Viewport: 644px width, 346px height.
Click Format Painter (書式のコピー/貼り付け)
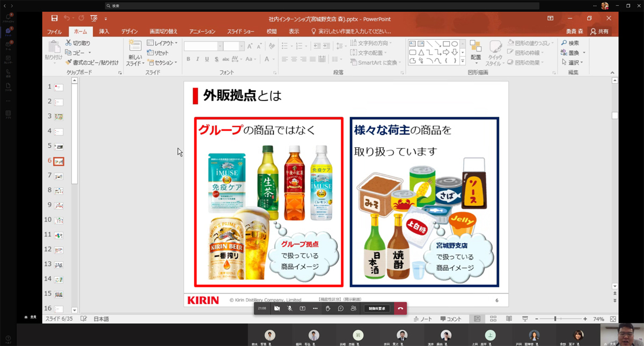click(92, 62)
